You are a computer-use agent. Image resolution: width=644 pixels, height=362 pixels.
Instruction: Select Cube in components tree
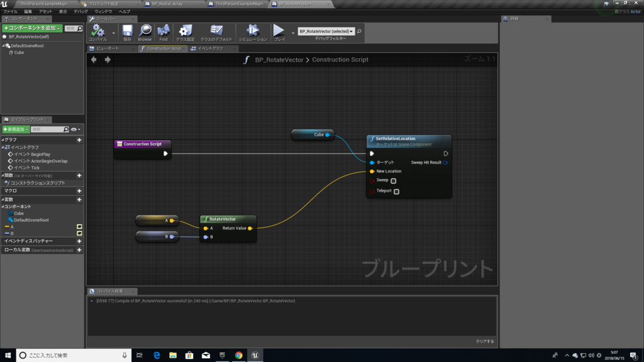tap(19, 53)
